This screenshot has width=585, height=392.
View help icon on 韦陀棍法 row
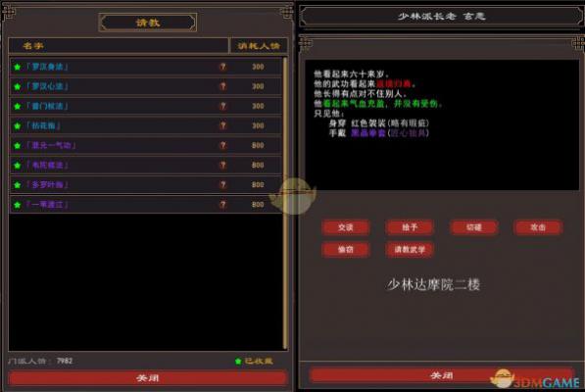point(222,166)
